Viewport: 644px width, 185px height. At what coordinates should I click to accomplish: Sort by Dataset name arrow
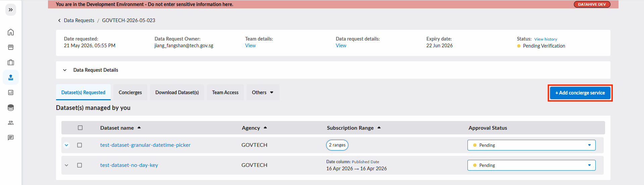coord(139,128)
